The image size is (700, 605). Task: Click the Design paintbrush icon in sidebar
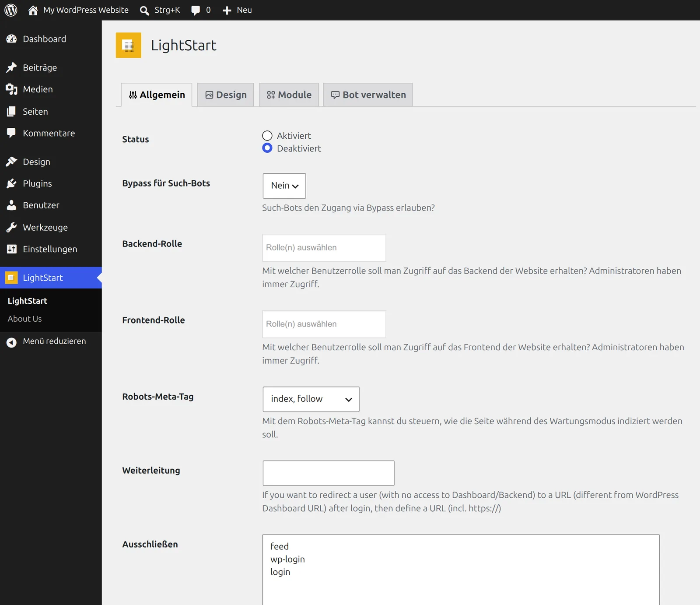(11, 162)
